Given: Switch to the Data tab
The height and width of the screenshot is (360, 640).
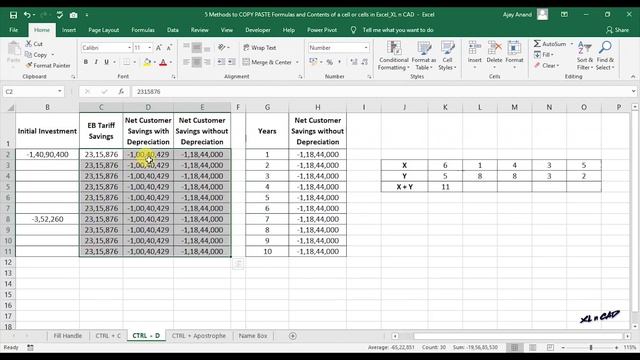Looking at the screenshot, I should 173,30.
